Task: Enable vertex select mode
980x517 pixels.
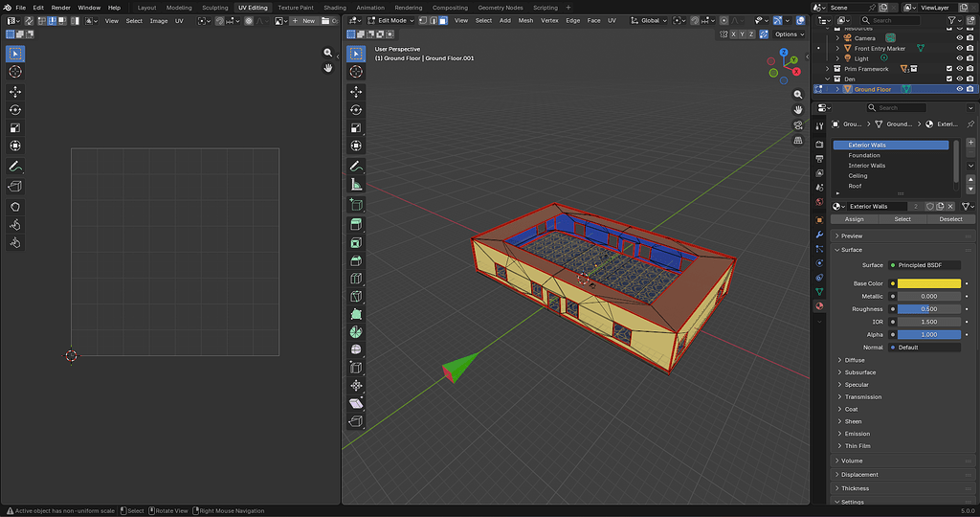Action: 423,21
